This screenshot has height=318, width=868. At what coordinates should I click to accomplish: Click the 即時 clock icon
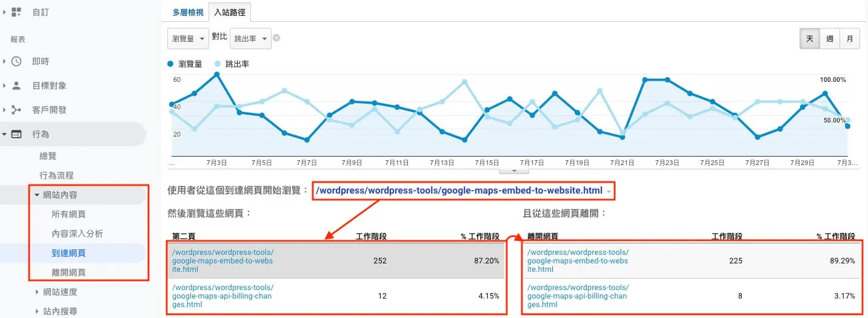[16, 61]
